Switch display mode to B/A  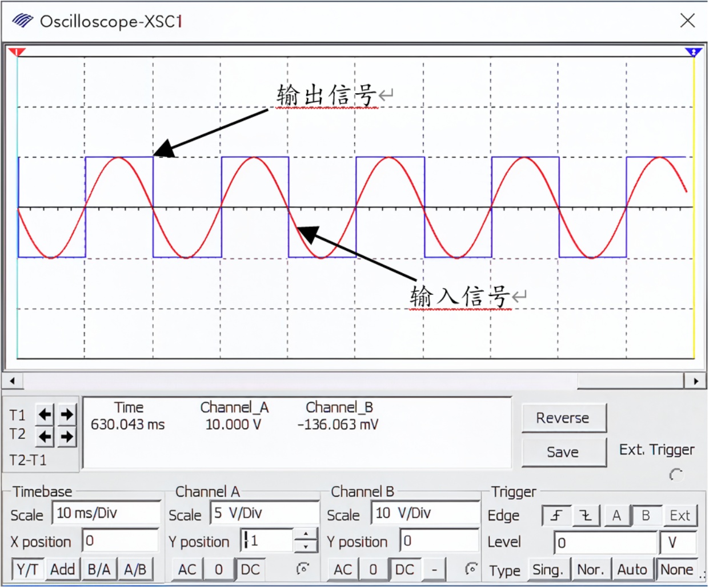point(99,570)
